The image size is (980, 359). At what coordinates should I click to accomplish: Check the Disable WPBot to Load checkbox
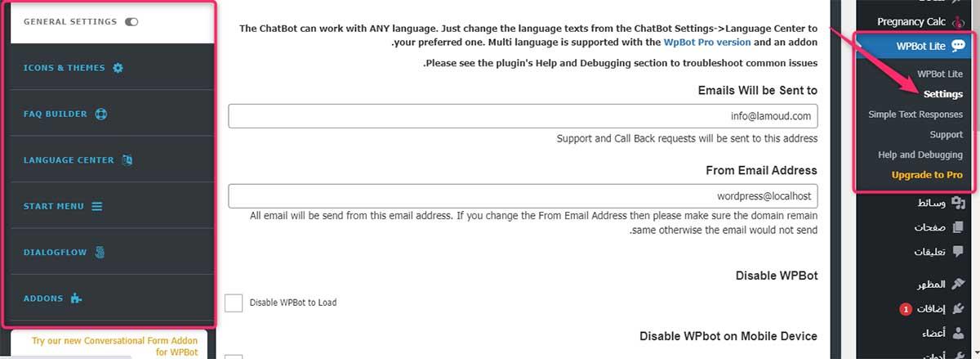[234, 303]
